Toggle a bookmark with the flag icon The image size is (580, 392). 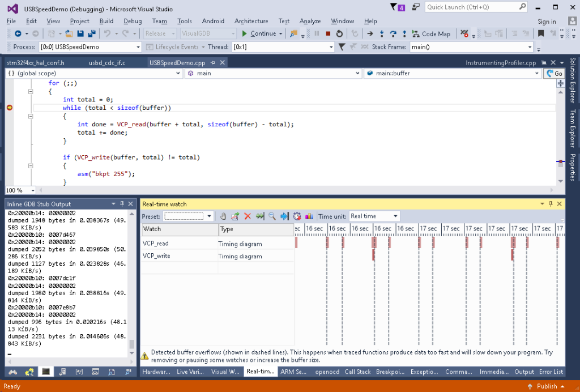[540, 33]
